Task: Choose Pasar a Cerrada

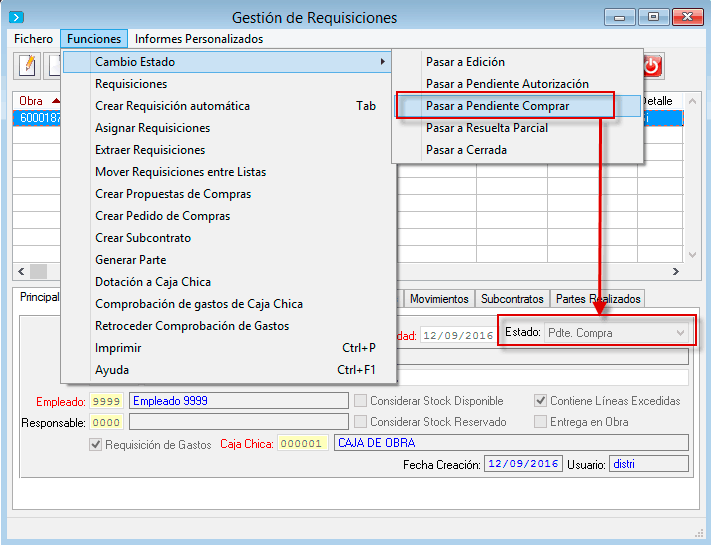Action: (x=517, y=150)
